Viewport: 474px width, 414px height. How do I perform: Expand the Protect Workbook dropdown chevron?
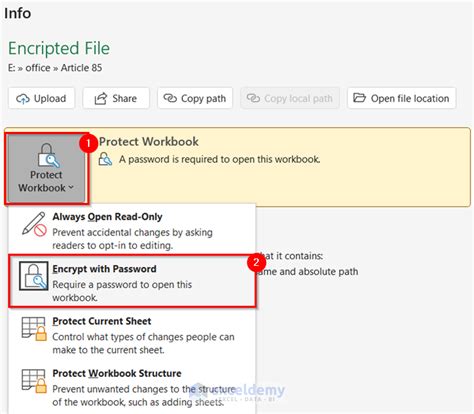[71, 188]
